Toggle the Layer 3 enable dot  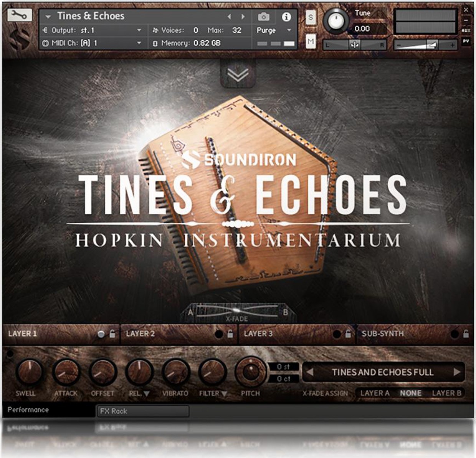click(x=337, y=334)
